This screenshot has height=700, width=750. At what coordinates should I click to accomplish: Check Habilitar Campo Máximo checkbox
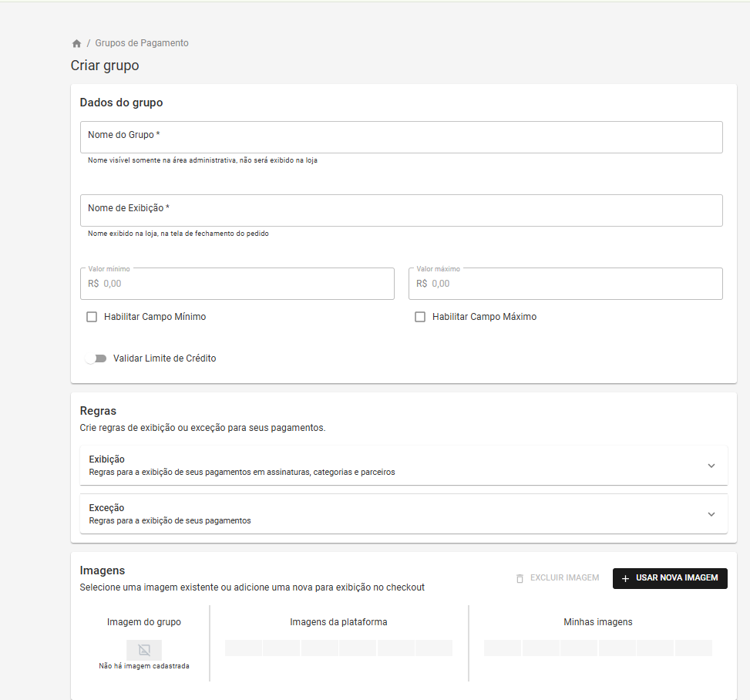click(x=420, y=317)
